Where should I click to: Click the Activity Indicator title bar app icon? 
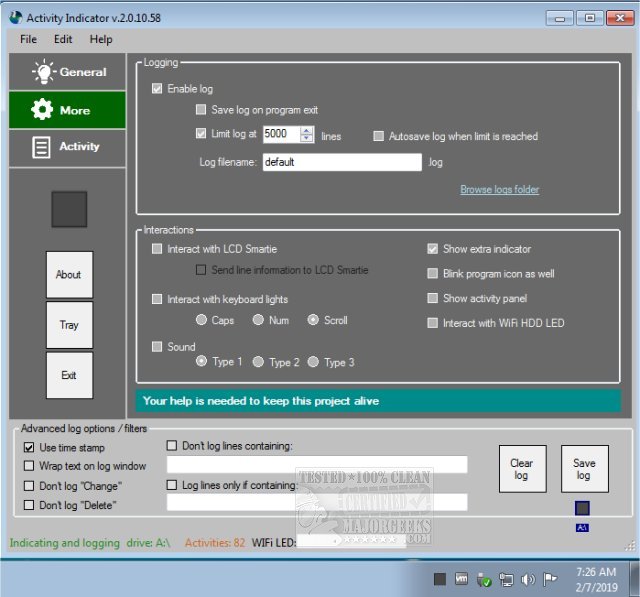pos(16,18)
